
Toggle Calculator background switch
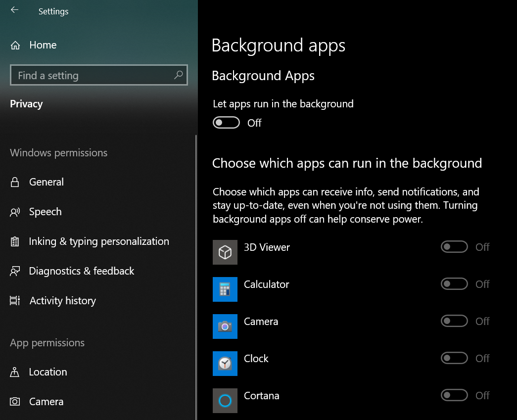454,284
